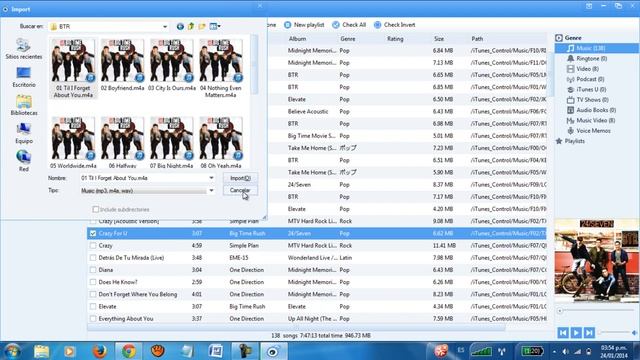Check the Diana song checkbox
This screenshot has height=360, width=640.
pos(93,270)
